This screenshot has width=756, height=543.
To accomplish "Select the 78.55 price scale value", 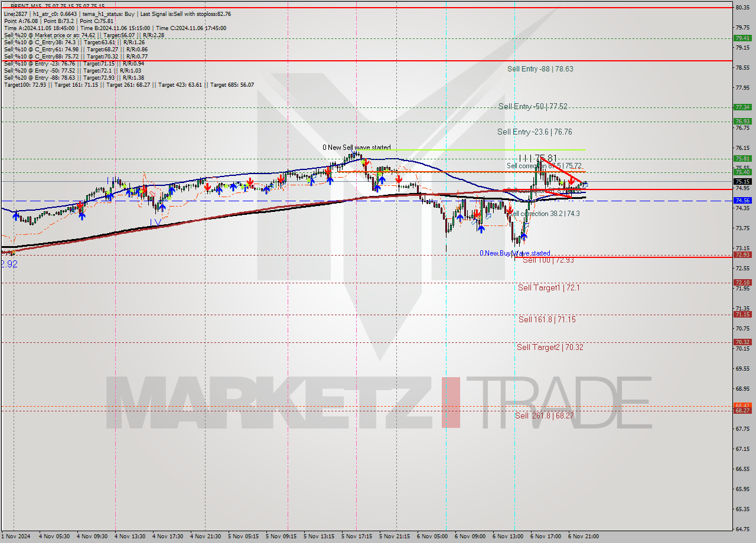I will 742,67.
